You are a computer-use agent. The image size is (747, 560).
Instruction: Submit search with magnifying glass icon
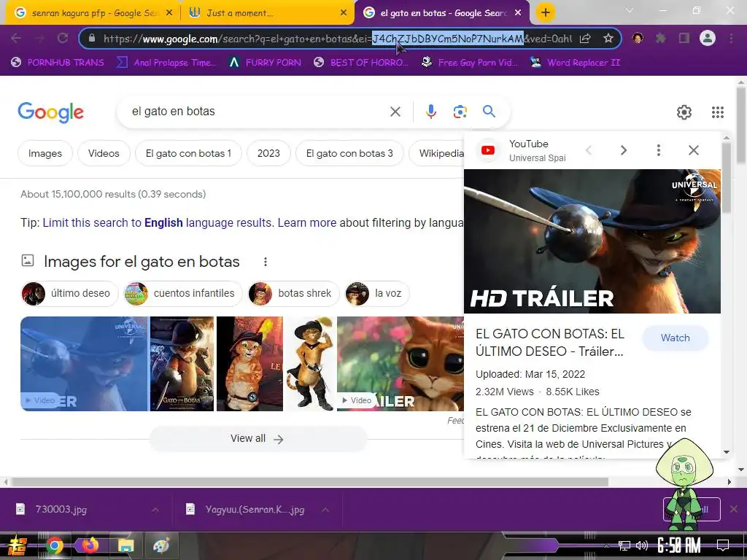point(489,112)
